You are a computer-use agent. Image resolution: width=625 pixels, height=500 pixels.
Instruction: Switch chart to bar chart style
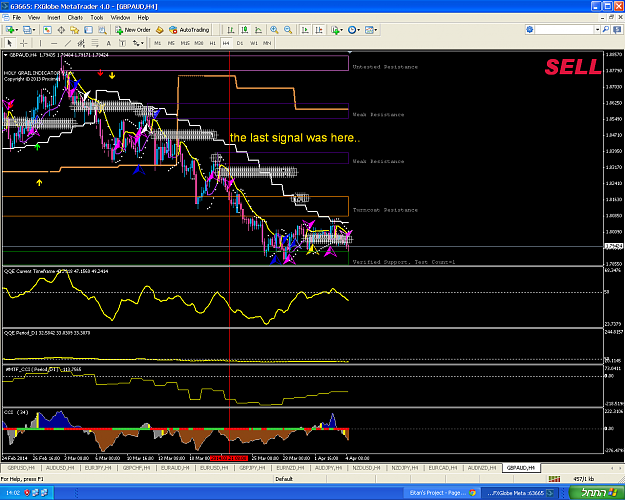[231, 30]
